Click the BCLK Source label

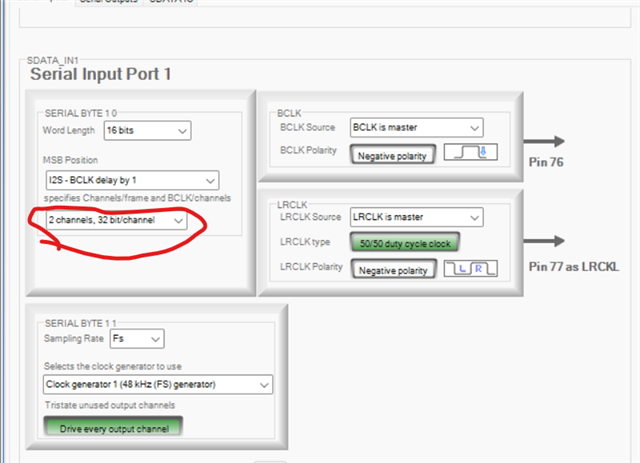click(307, 127)
